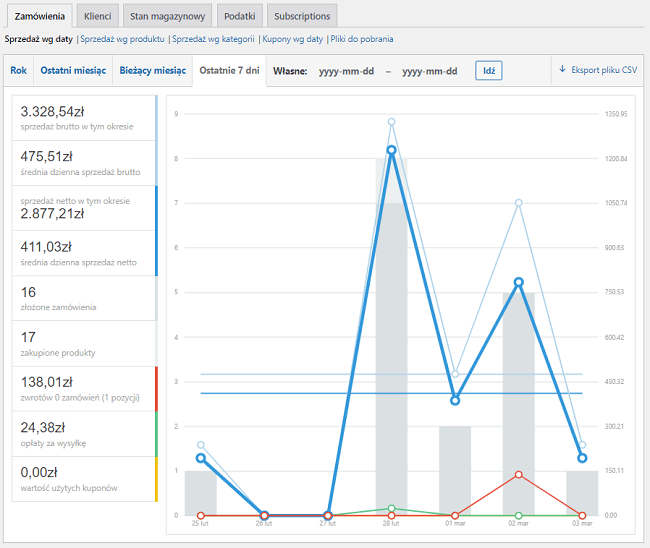Click the custom end date field
This screenshot has width=650, height=548.
(x=430, y=71)
